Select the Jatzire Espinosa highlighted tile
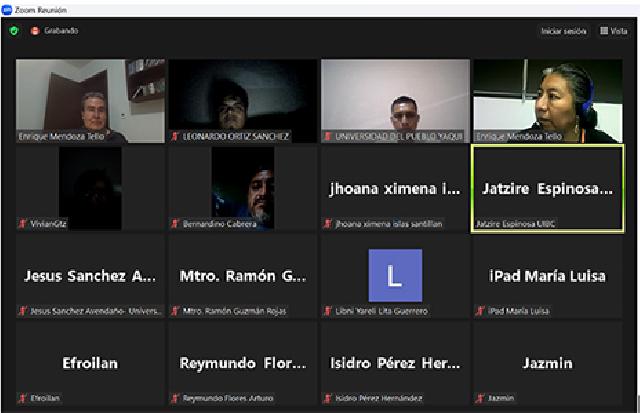Image resolution: width=640 pixels, height=413 pixels. point(547,188)
